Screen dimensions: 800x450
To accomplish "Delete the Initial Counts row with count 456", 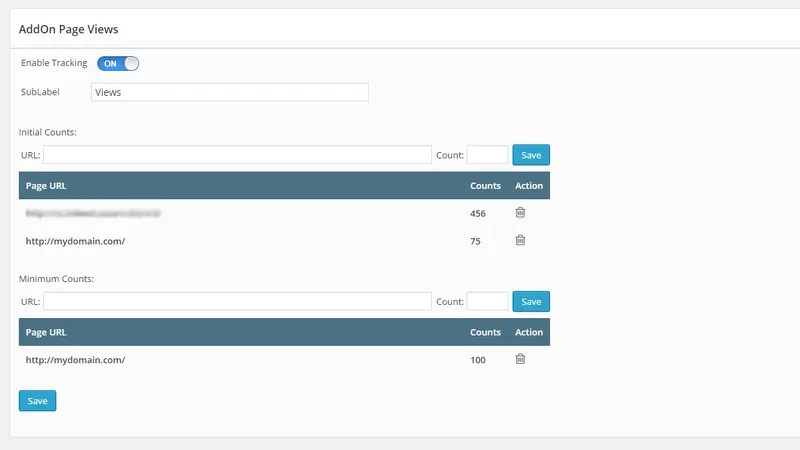I will click(x=520, y=212).
